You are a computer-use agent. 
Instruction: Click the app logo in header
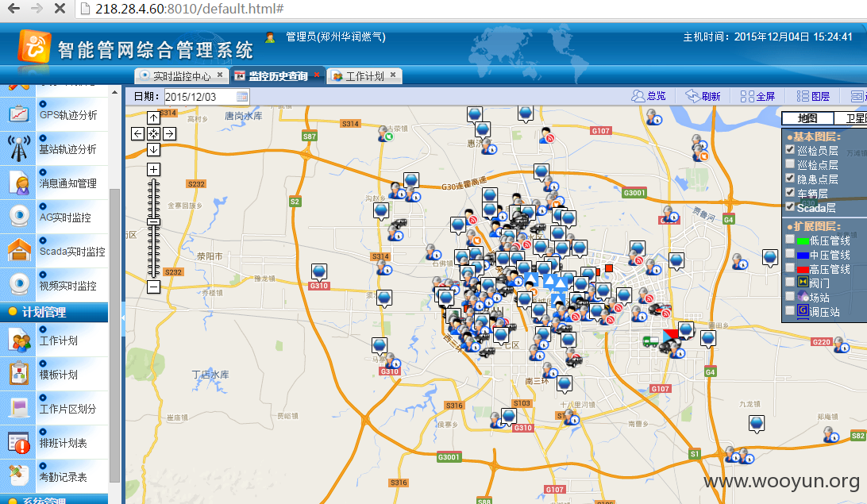click(34, 47)
